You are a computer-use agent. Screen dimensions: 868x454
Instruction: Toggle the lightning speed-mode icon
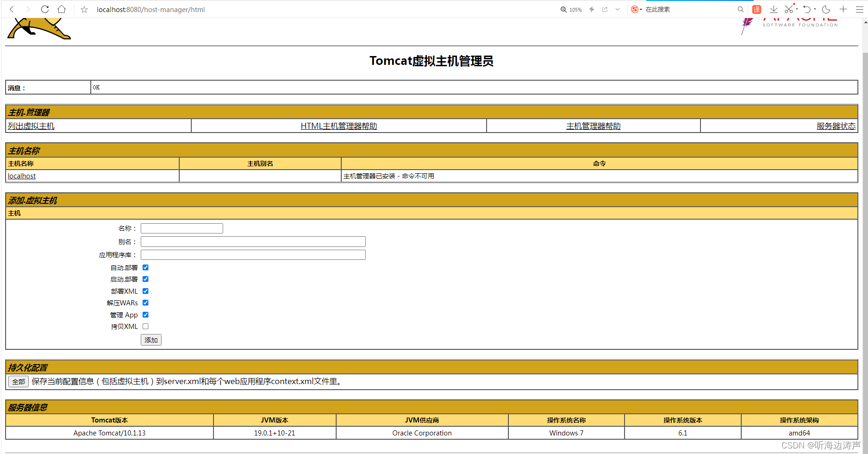coord(592,9)
